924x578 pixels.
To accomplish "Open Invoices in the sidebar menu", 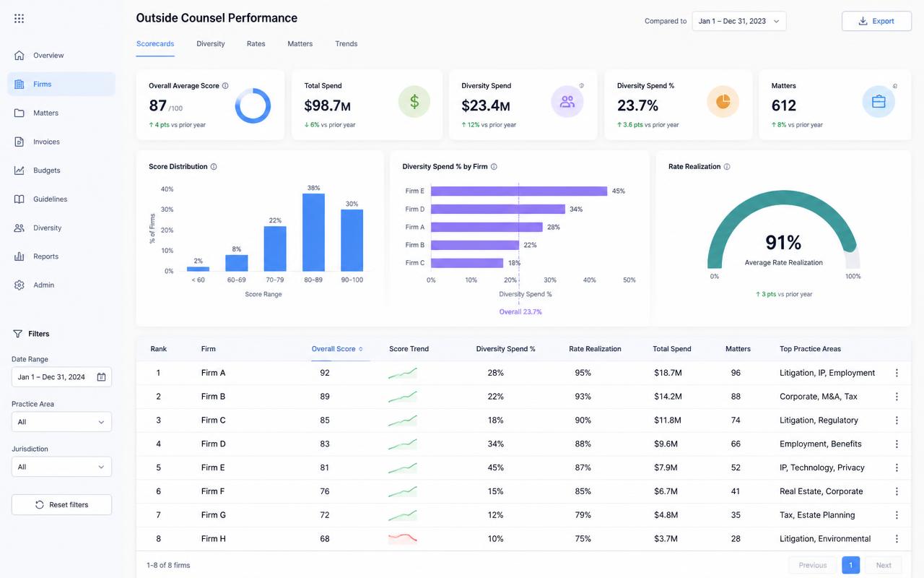I will pos(61,142).
